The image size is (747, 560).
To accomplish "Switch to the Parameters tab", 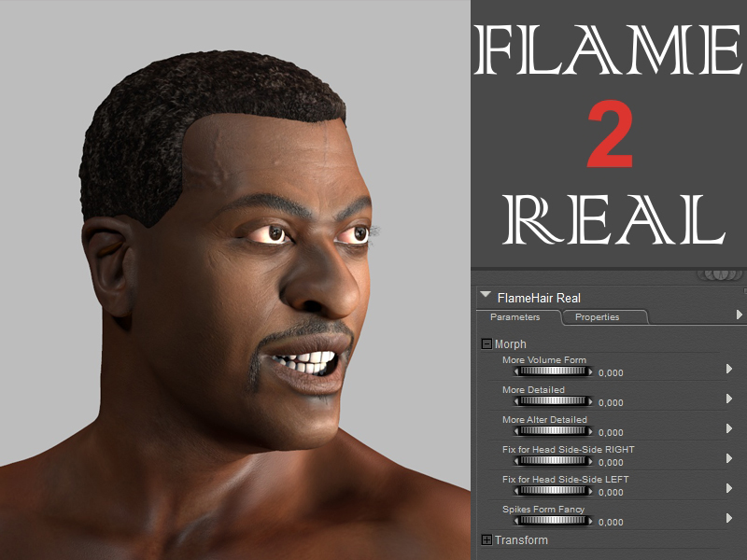I will 515,317.
